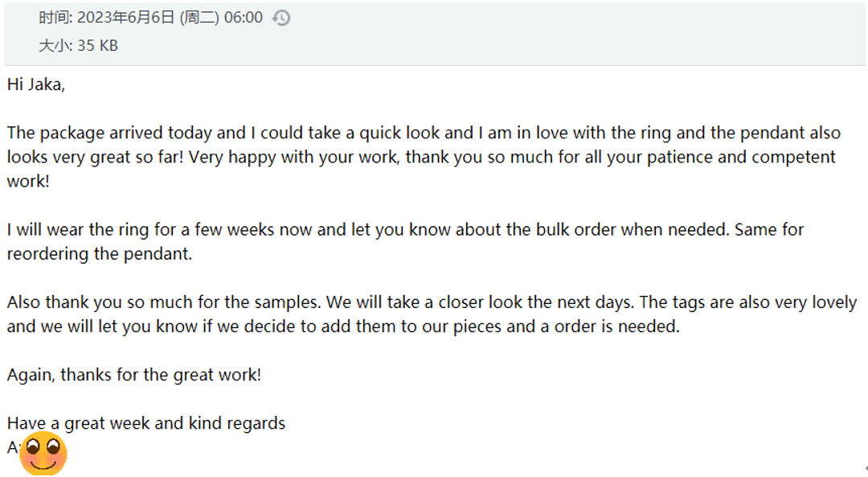Click the blushing smiley emoji sticker
The image size is (868, 477).
43,454
